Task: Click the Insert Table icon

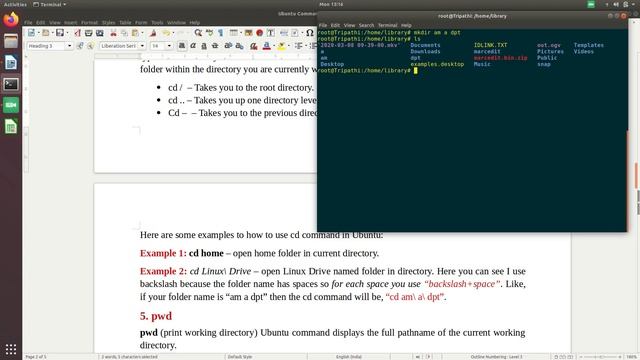Action: click(233, 33)
